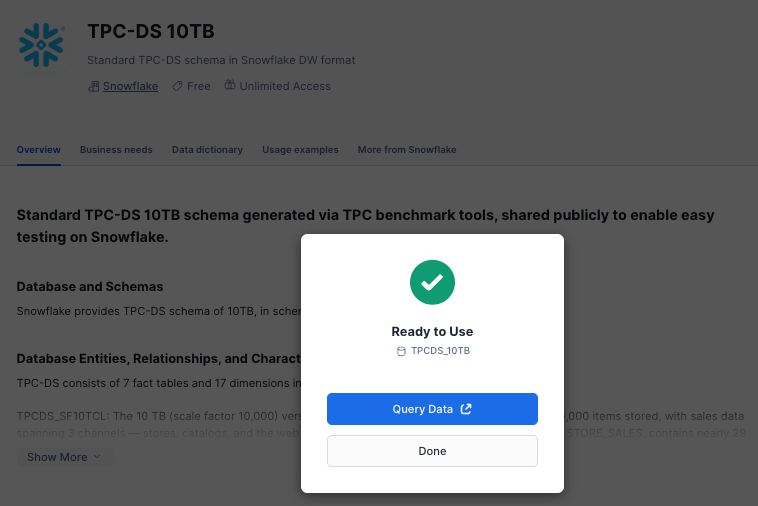
Task: Click the Done button
Action: [x=432, y=451]
